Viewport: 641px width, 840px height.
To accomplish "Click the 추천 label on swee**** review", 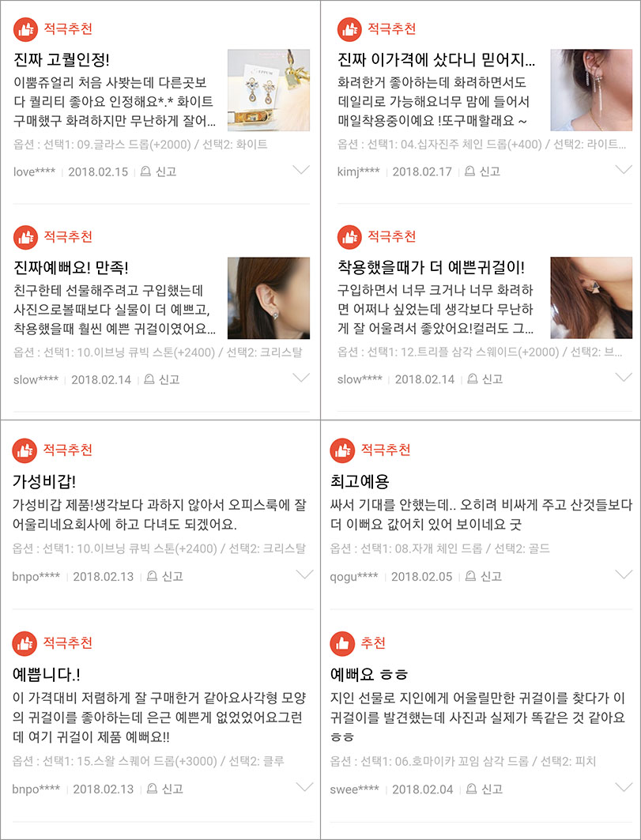I will pyautogui.click(x=373, y=643).
